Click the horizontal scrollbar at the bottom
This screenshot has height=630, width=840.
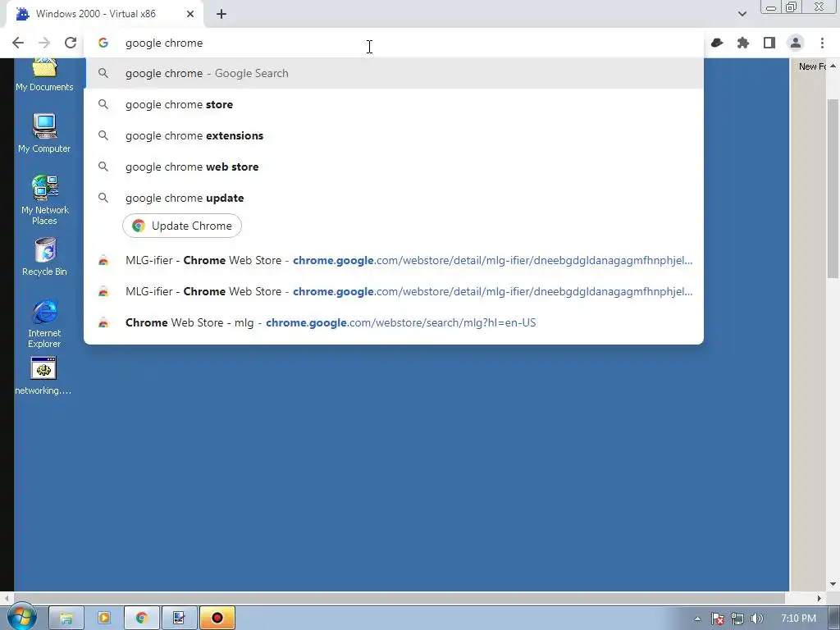coord(399,598)
